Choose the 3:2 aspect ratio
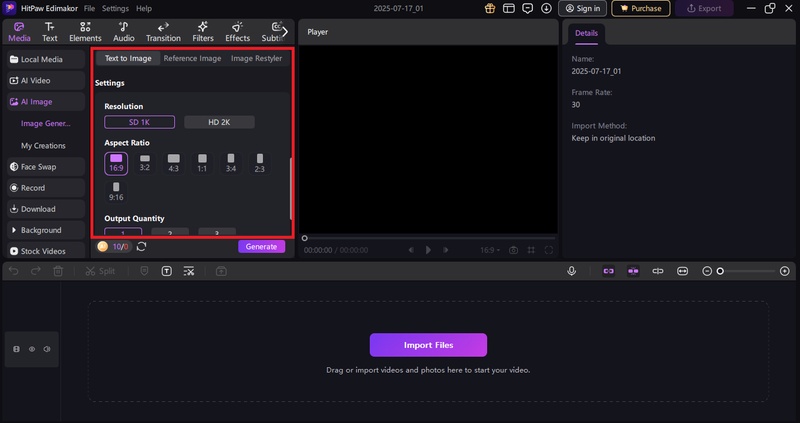Screen dimensions: 800x423 (145, 163)
